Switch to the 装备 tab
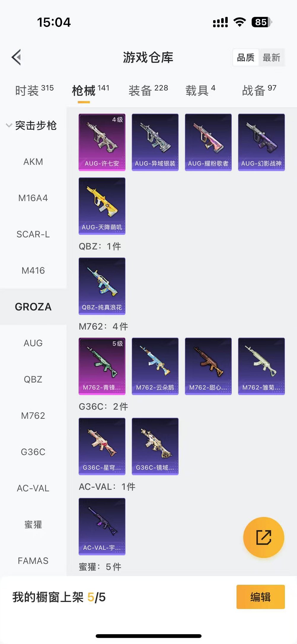Image resolution: width=297 pixels, height=644 pixels. 148,90
